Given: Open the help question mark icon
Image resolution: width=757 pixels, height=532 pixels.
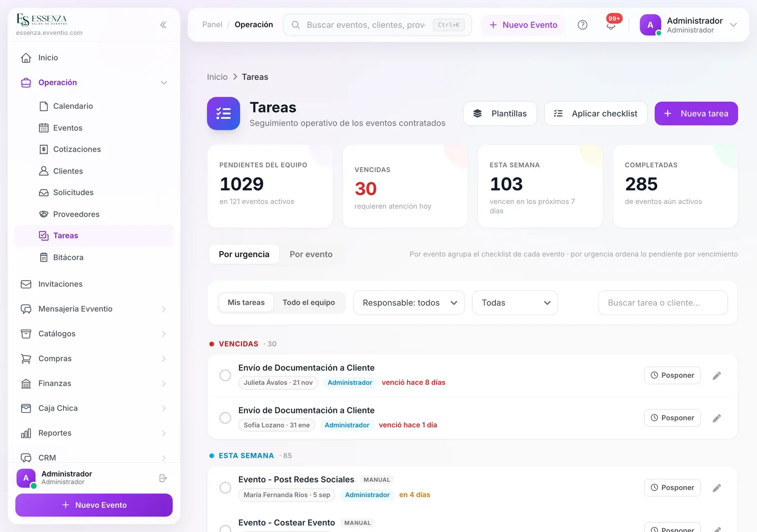Looking at the screenshot, I should [x=582, y=25].
